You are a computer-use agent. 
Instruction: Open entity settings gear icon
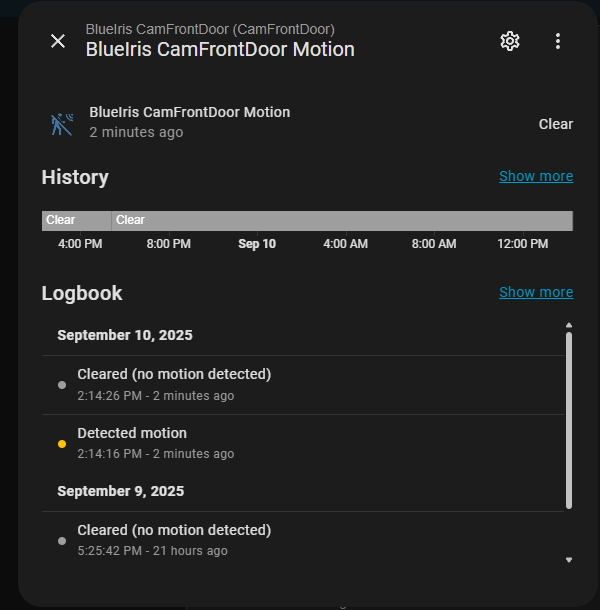point(510,41)
